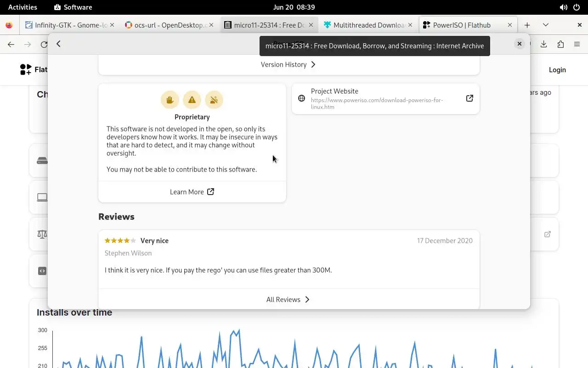Select reviewer name Stephen Wilson

click(128, 253)
